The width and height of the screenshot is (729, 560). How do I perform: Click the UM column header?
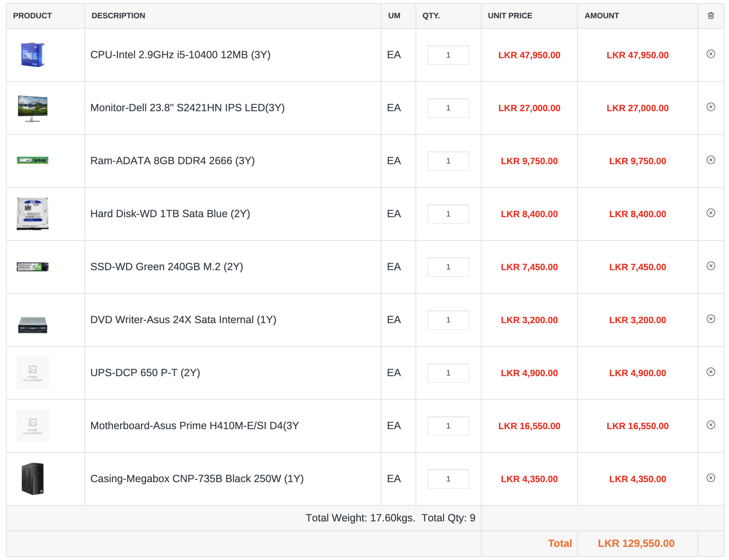coord(394,16)
